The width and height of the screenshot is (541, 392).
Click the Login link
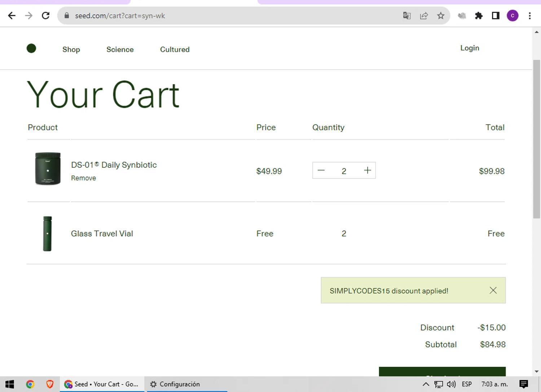470,48
